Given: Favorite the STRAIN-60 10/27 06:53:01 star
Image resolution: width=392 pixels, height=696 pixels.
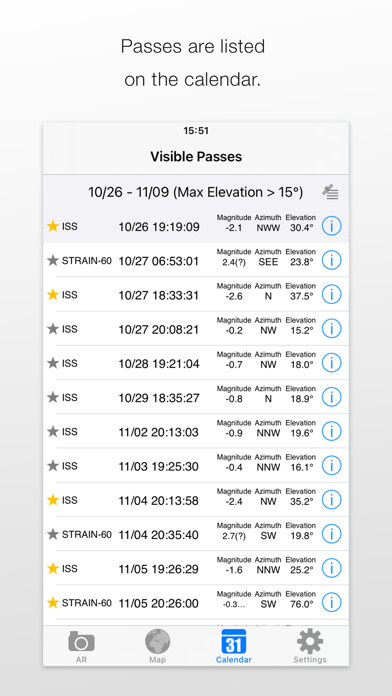Looking at the screenshot, I should pos(53,261).
